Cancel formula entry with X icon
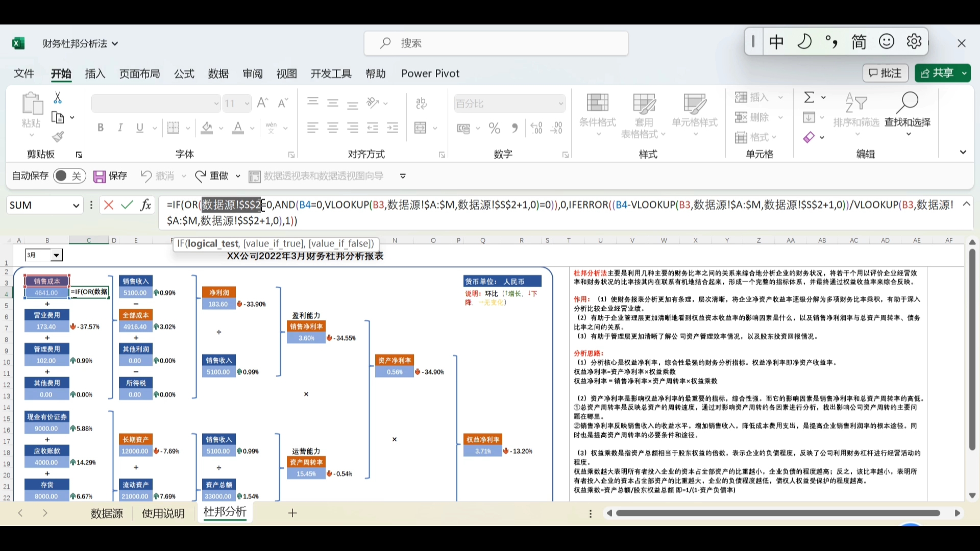Image resolution: width=980 pixels, height=551 pixels. pos(108,205)
